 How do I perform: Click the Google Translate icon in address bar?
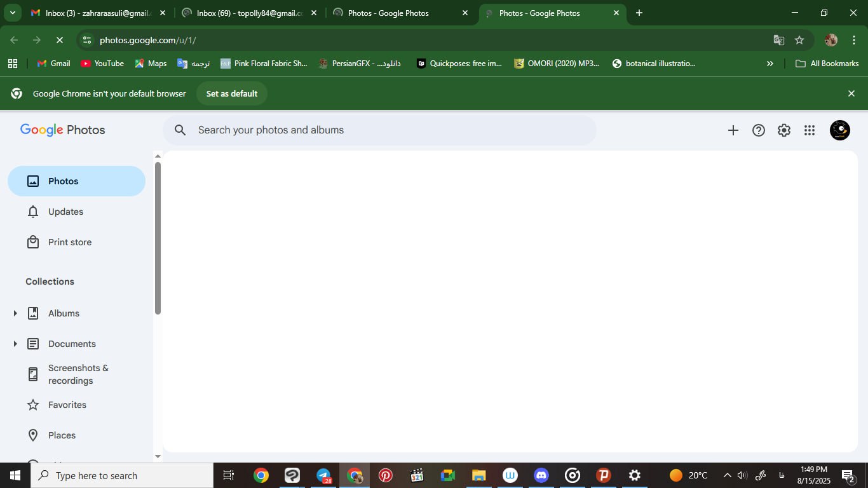click(778, 40)
